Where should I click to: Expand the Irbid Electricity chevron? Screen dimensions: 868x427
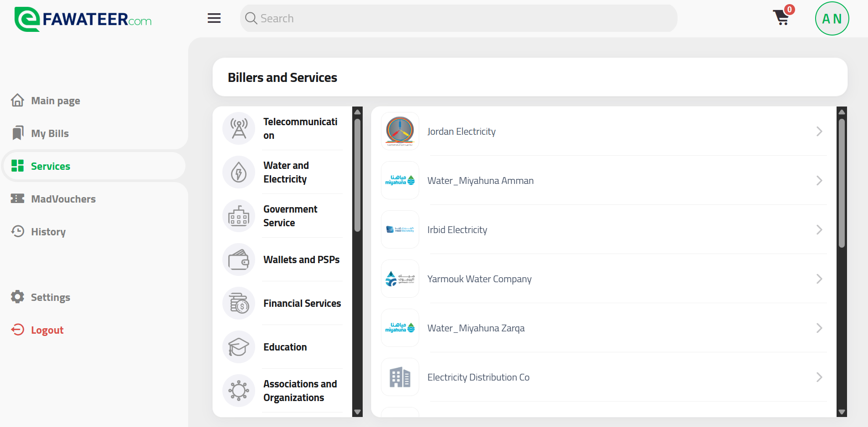(x=819, y=230)
